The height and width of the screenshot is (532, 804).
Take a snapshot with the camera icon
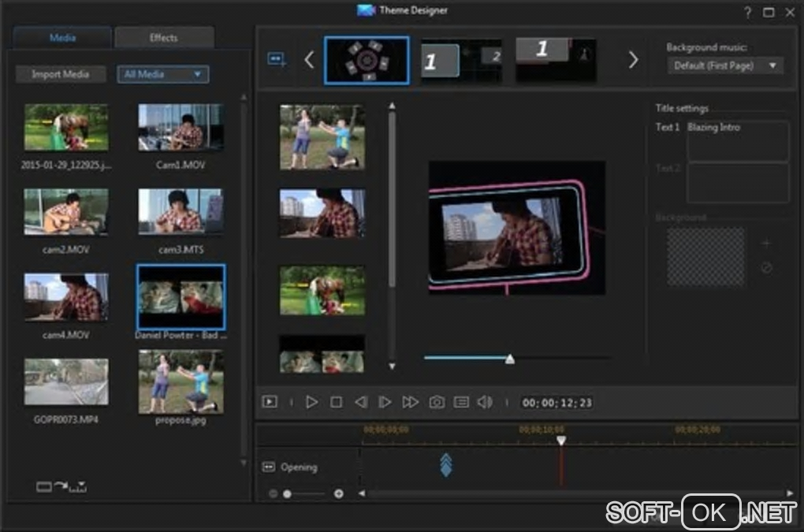(x=436, y=402)
